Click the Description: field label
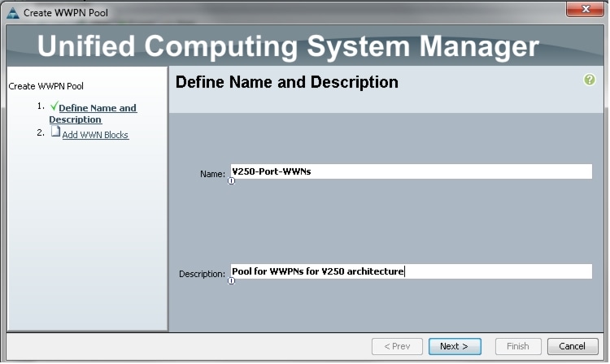The image size is (610, 364). (202, 274)
